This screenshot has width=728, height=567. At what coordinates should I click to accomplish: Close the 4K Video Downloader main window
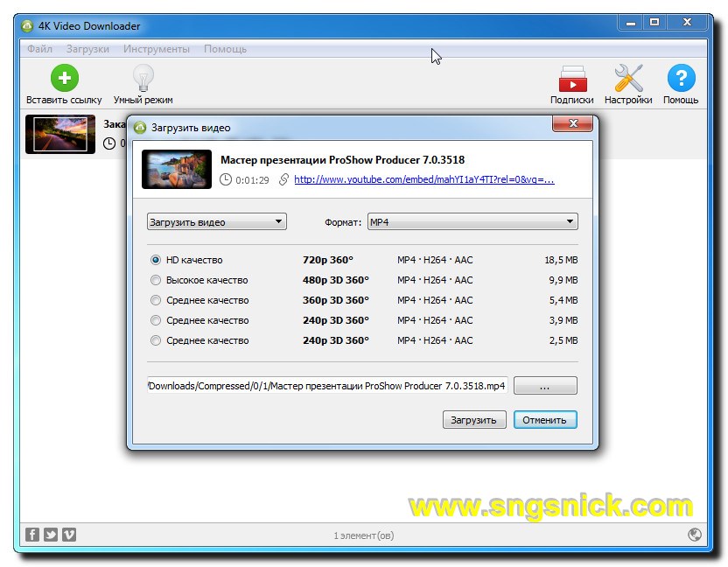(x=688, y=23)
